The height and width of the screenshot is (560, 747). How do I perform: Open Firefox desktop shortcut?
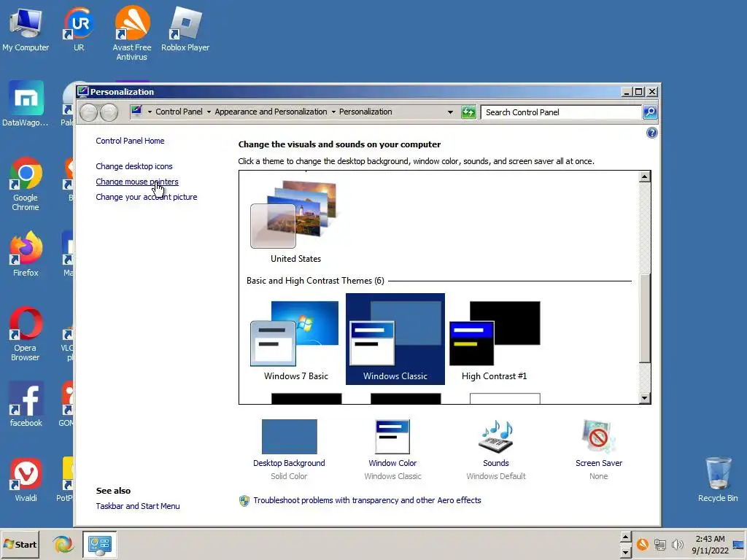pos(26,254)
